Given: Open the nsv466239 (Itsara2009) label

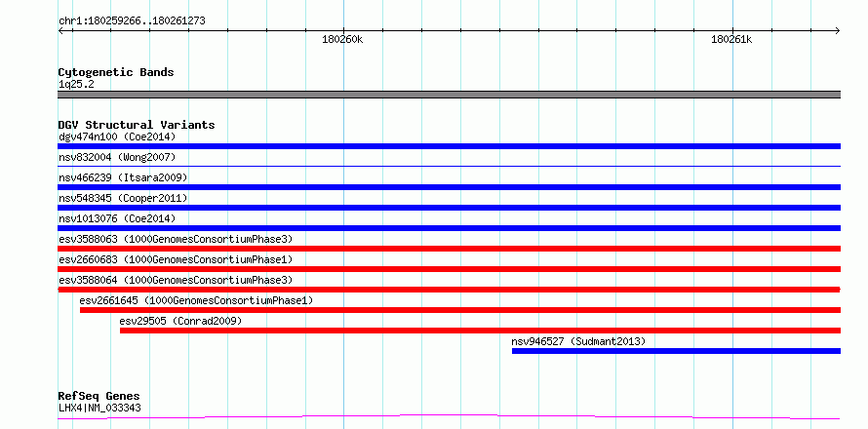Looking at the screenshot, I should coord(123,177).
